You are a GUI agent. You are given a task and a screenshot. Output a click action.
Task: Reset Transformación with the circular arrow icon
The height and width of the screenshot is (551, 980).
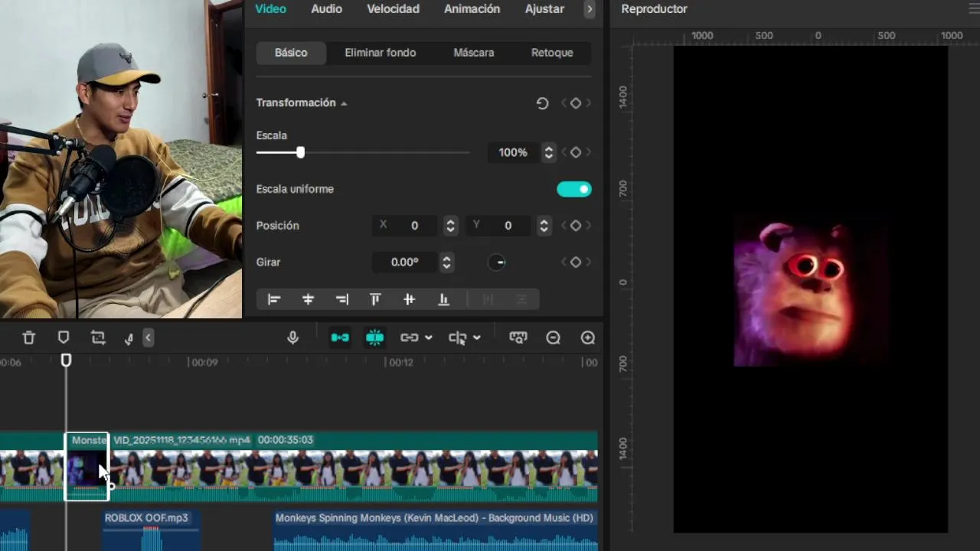(x=542, y=103)
